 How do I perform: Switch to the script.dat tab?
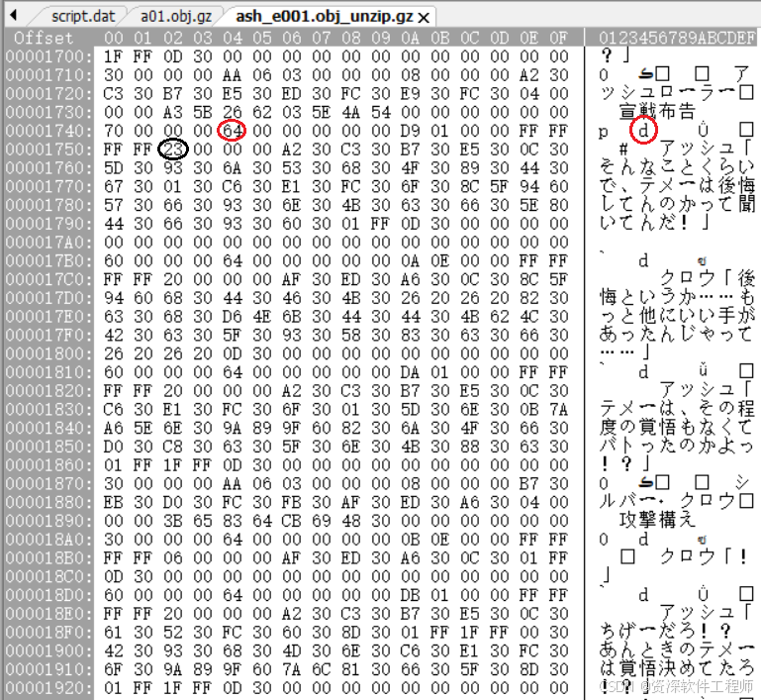(83, 16)
